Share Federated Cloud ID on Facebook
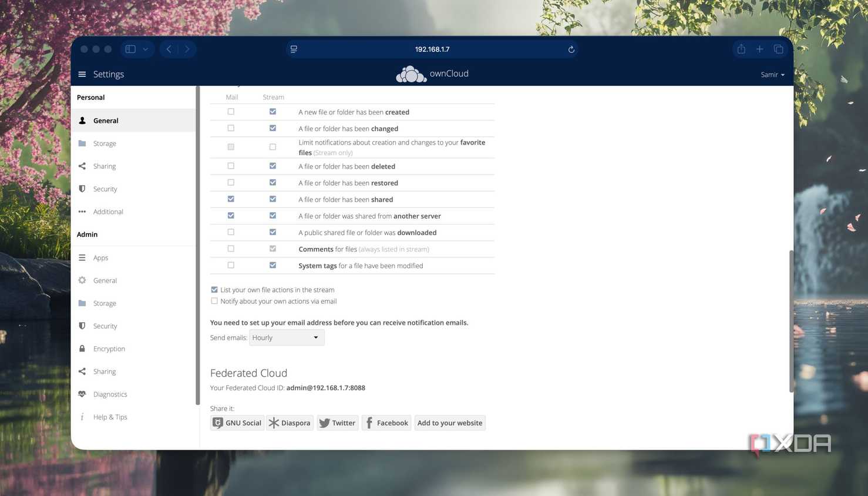Viewport: 868px width, 496px height. [x=386, y=423]
